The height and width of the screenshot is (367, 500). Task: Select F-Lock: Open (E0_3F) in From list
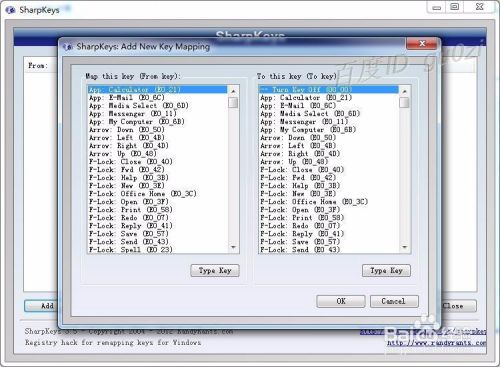point(158,202)
